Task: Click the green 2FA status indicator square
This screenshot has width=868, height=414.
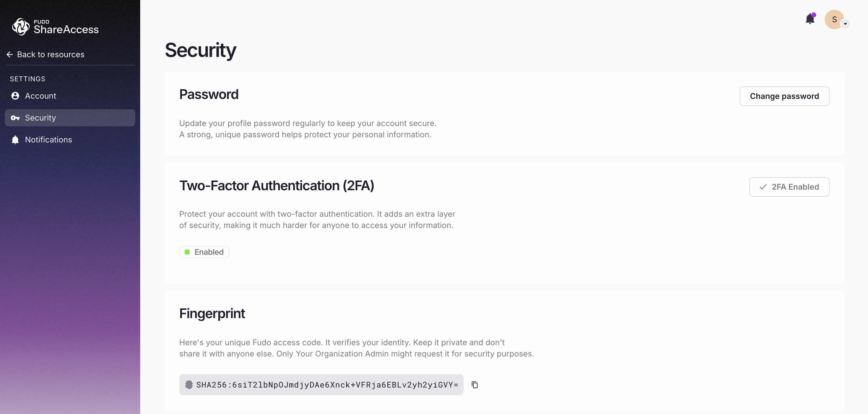Action: click(x=187, y=252)
